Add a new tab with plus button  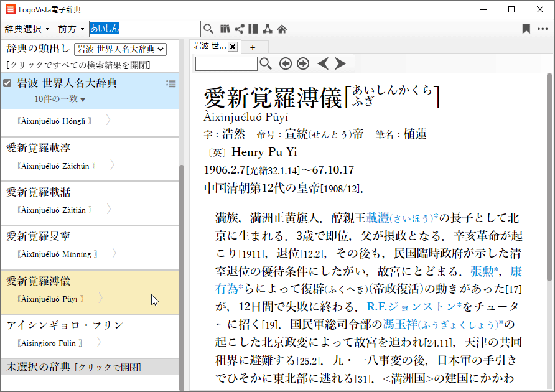[x=253, y=47]
